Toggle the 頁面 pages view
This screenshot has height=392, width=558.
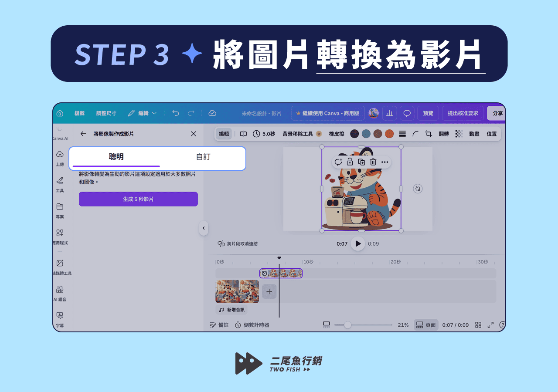(x=426, y=325)
